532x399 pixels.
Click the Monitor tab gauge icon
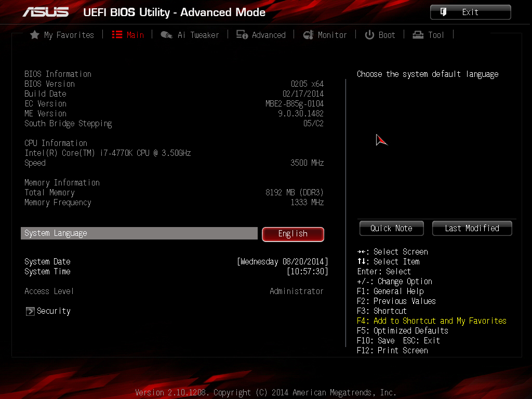(308, 35)
